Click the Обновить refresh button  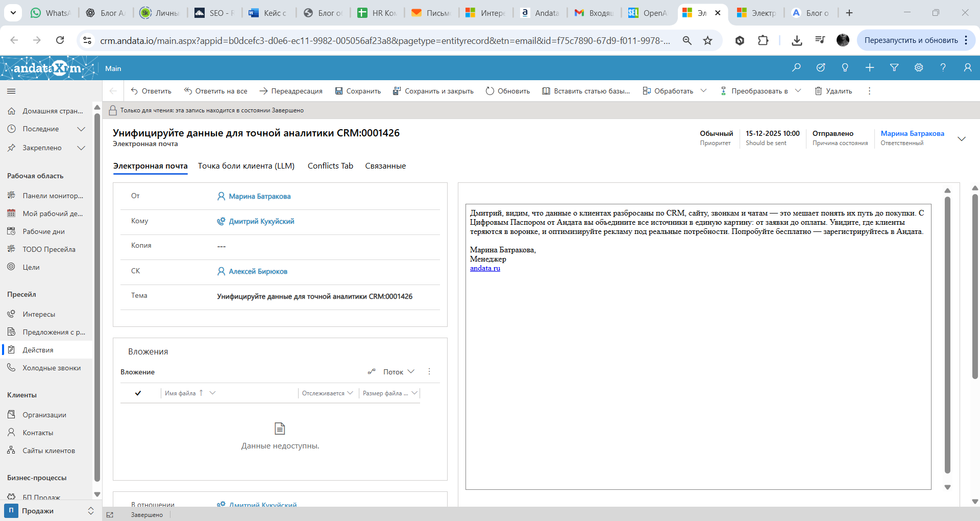point(508,91)
